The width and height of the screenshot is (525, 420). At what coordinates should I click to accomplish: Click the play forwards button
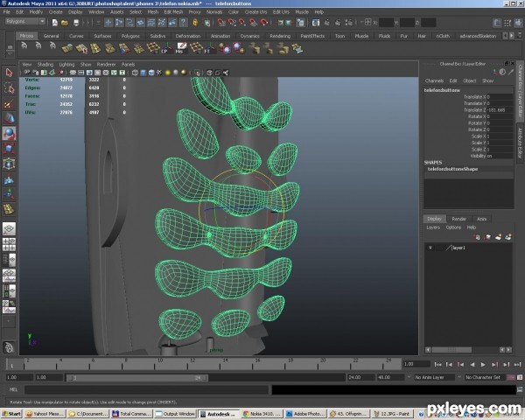(483, 364)
